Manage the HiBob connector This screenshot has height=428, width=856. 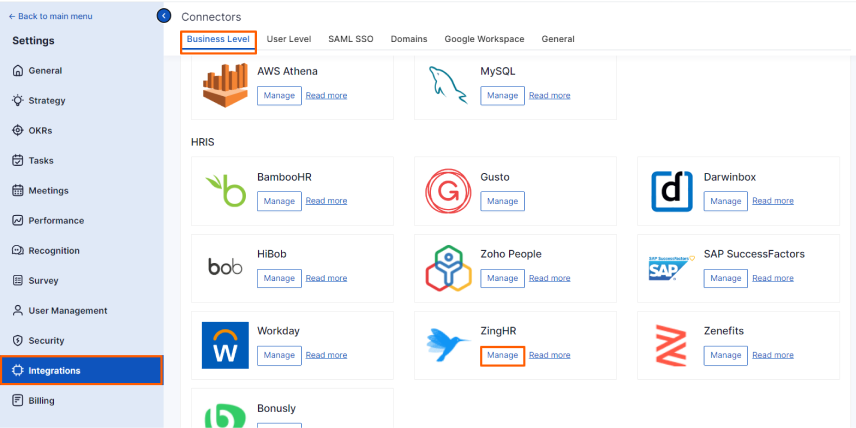coord(279,278)
